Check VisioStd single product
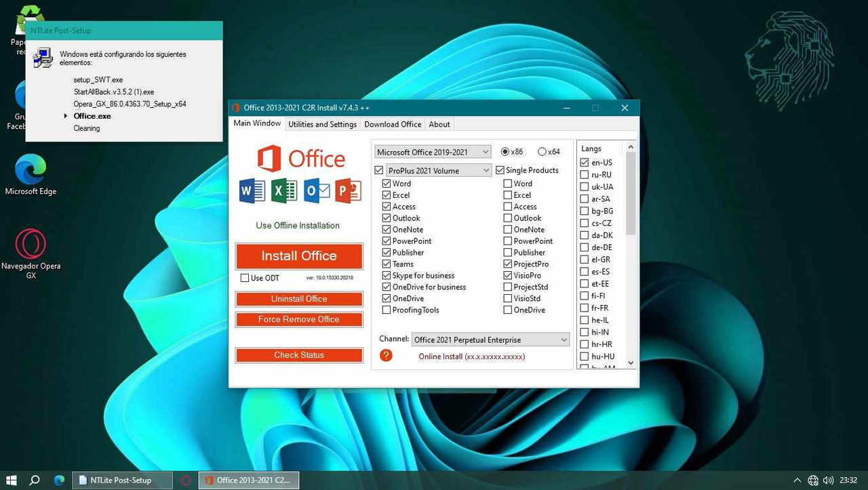The width and height of the screenshot is (868, 490). point(508,298)
